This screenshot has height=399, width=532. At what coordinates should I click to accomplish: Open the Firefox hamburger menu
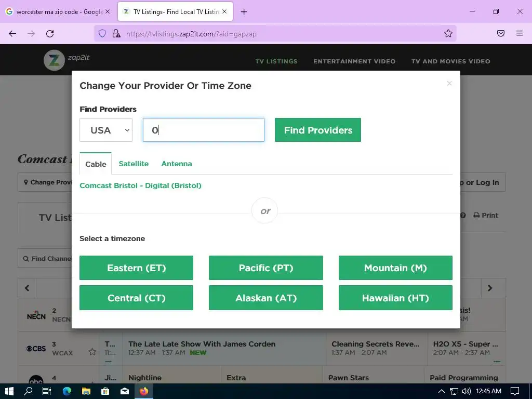pos(520,33)
